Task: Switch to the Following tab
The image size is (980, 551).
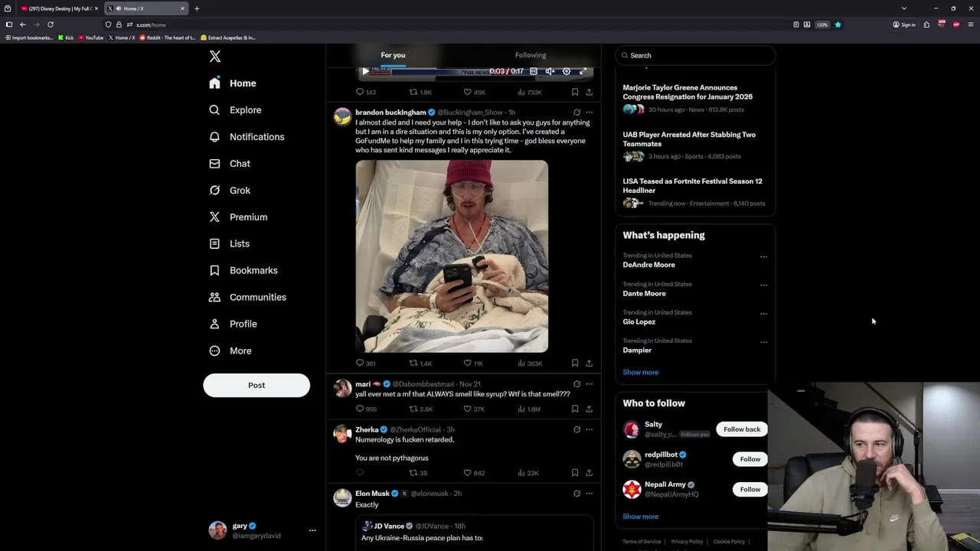Action: (531, 55)
